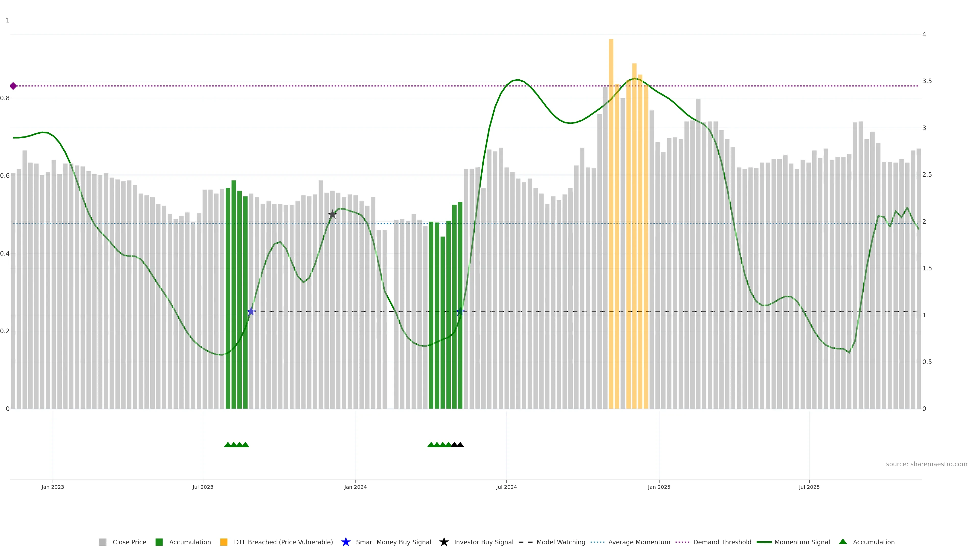Toggle green Accumulation bars legend entry
Image resolution: width=980 pixels, height=551 pixels.
point(189,542)
